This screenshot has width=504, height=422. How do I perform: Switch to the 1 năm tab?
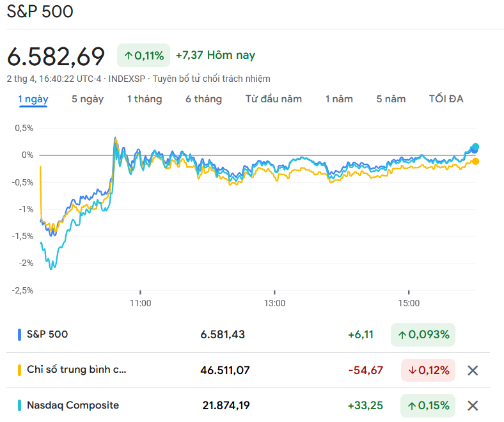click(x=339, y=99)
